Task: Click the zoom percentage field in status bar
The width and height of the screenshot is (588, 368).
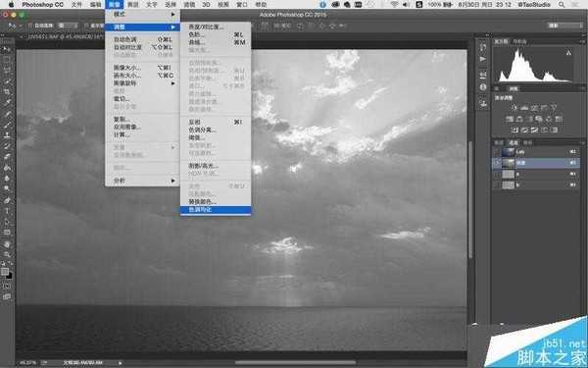Action: click(28, 363)
